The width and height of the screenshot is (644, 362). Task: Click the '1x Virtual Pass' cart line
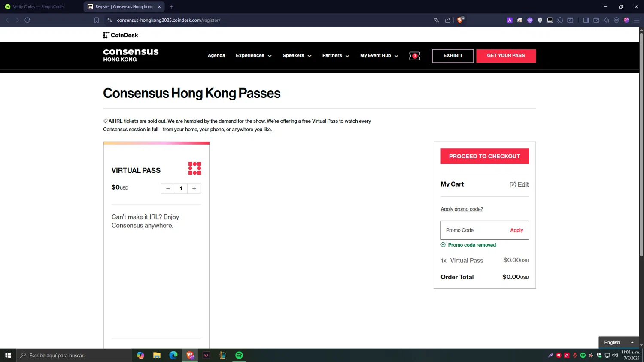(485, 260)
